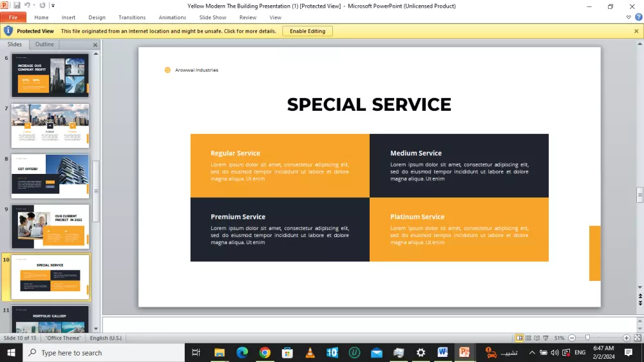Viewport: 644px width, 362px height.
Task: Click Slide 10 of 15 status indicator
Action: pyautogui.click(x=20, y=338)
